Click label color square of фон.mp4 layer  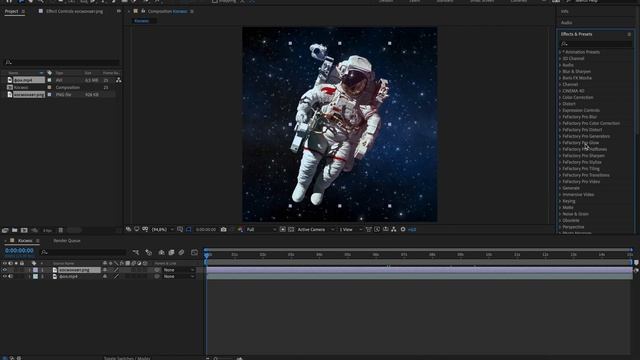[x=36, y=276]
